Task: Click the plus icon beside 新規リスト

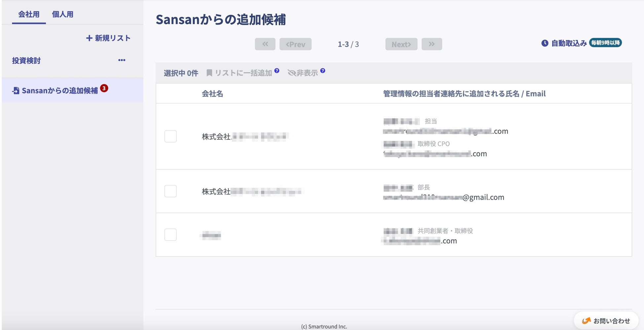Action: coord(89,38)
